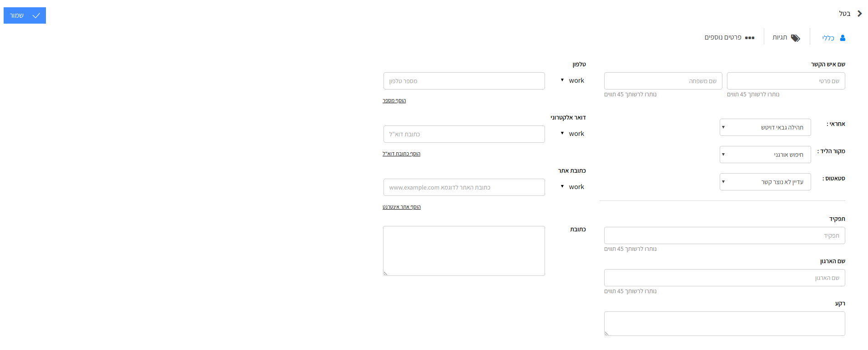Viewport: 868px width, 350px height.
Task: Click the הוסף אתר אינטרנט link
Action: [x=401, y=207]
